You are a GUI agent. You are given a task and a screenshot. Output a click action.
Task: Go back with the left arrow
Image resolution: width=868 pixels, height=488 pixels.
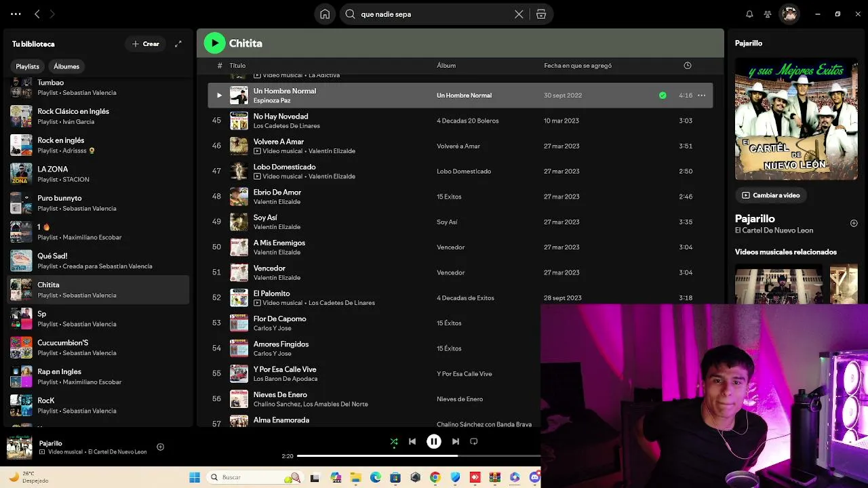[x=37, y=14]
